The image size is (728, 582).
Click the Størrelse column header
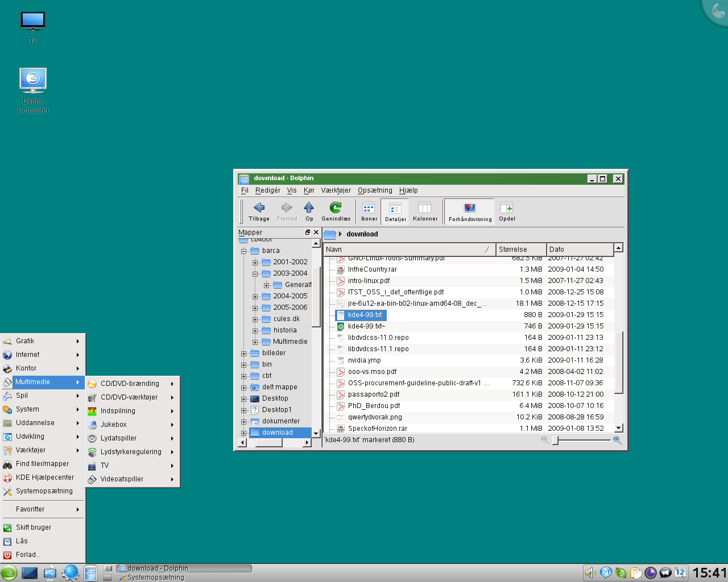click(520, 250)
